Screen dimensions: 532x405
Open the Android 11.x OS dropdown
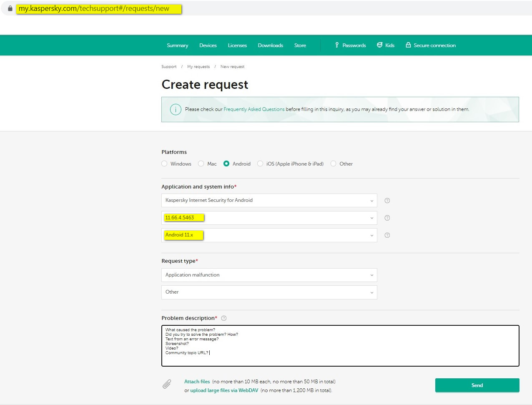point(269,235)
